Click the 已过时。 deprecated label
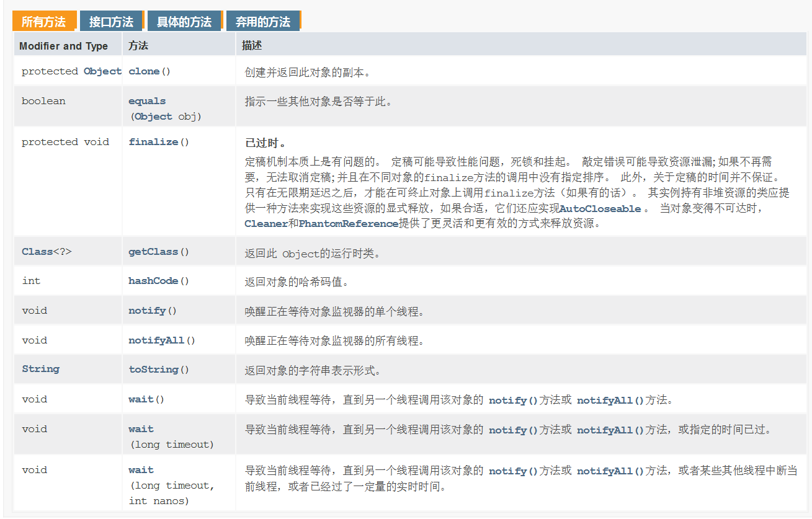Image resolution: width=812 pixels, height=519 pixels. [265, 143]
